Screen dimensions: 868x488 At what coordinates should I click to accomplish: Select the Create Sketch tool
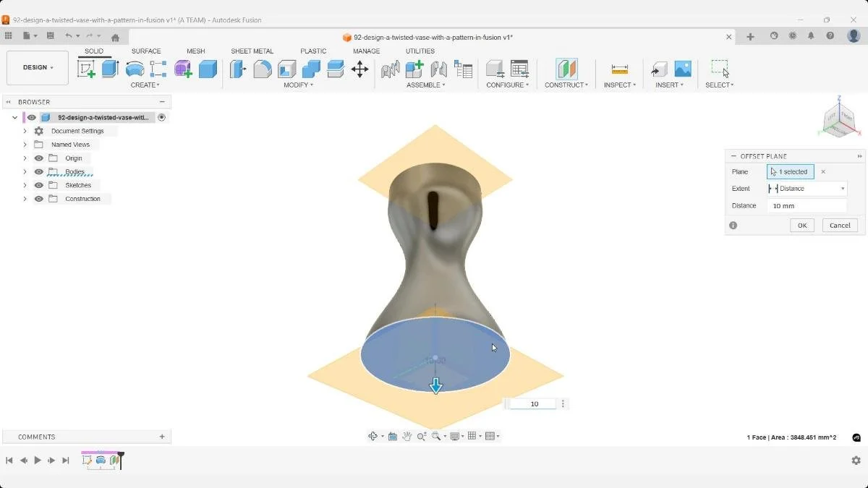[88, 68]
